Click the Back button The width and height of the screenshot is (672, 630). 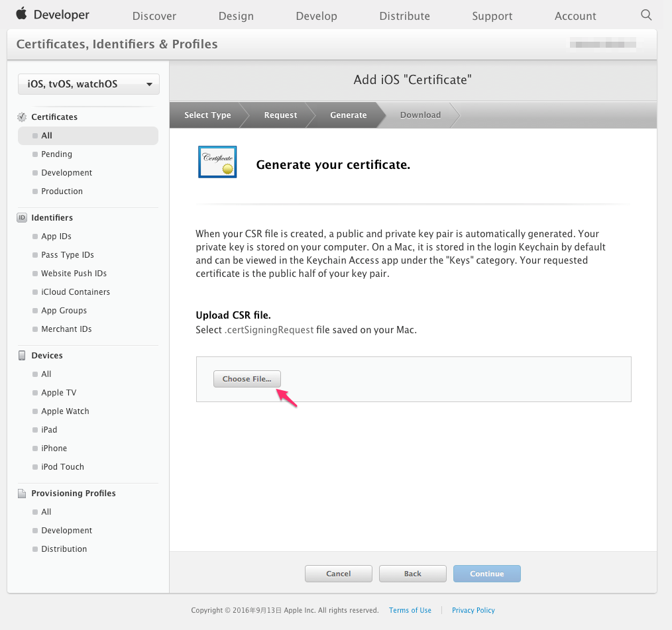413,574
